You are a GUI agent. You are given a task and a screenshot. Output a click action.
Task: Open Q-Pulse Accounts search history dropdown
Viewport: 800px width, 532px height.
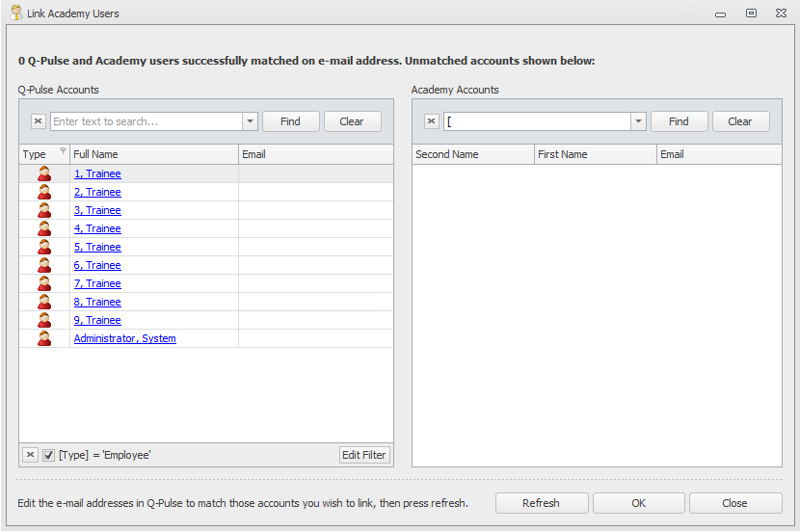[250, 121]
